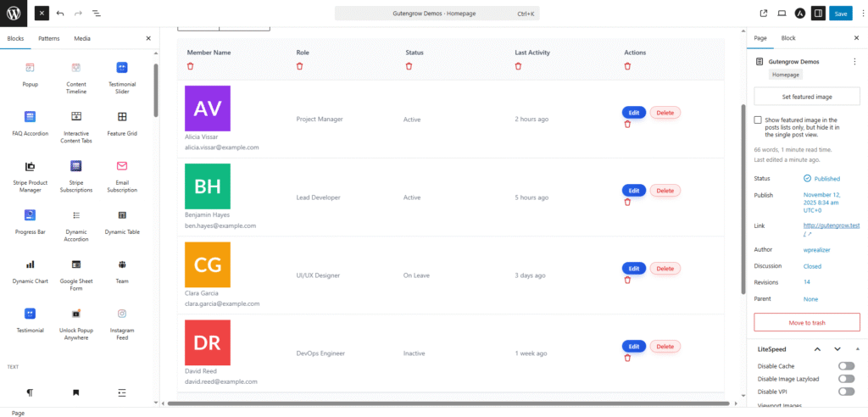Move LiteSpeed panel up
Image resolution: width=868 pixels, height=417 pixels.
[x=818, y=349]
